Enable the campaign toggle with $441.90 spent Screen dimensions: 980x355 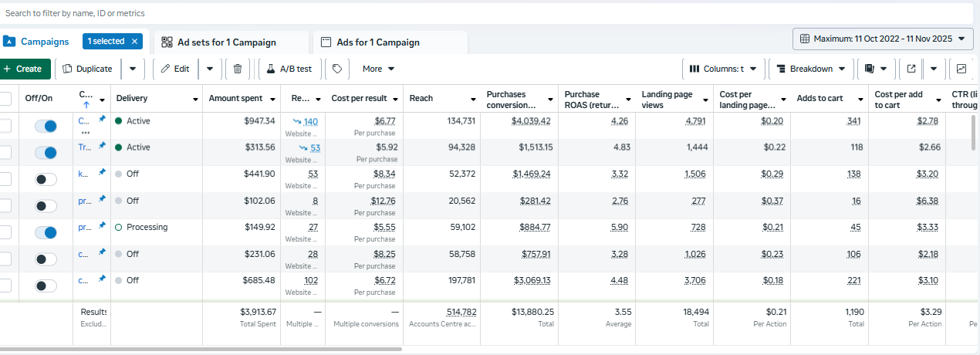[46, 179]
